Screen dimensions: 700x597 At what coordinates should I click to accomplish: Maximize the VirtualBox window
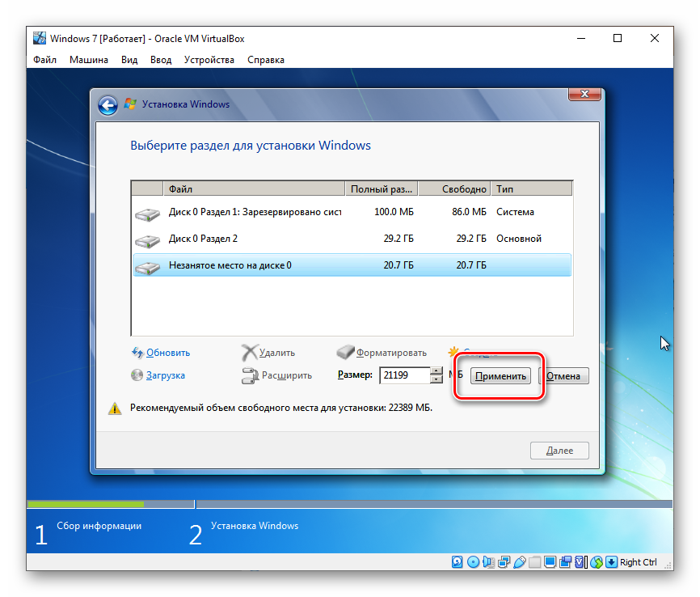click(x=618, y=39)
